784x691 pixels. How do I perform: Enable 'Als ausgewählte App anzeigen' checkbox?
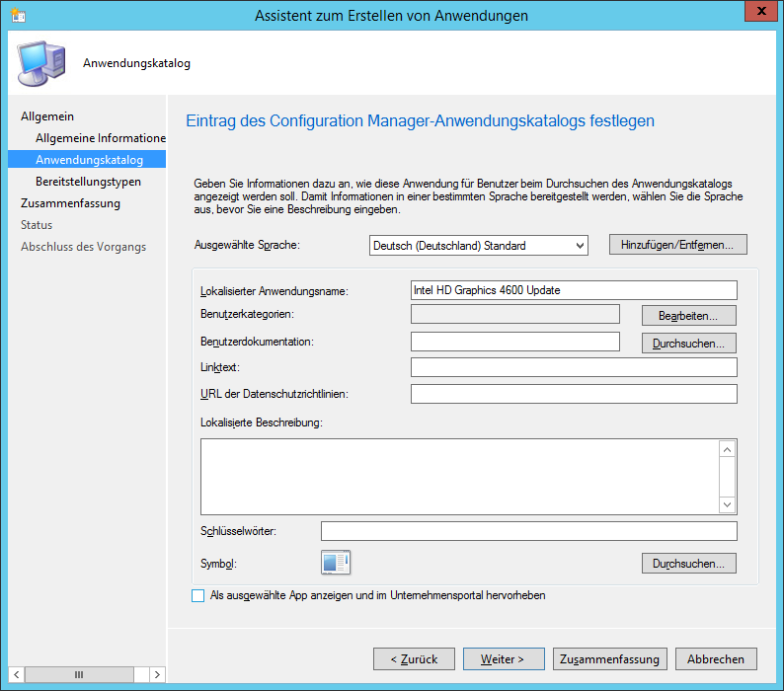tap(197, 596)
